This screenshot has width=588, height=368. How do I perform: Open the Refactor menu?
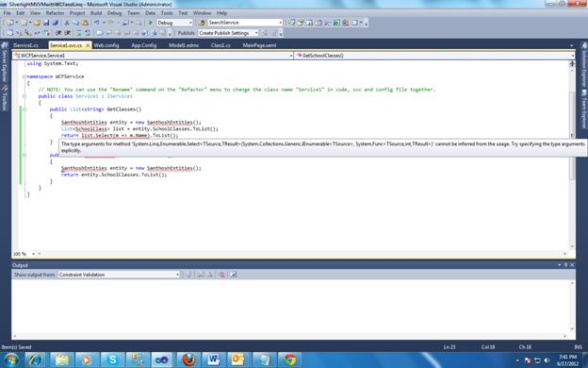click(x=55, y=13)
